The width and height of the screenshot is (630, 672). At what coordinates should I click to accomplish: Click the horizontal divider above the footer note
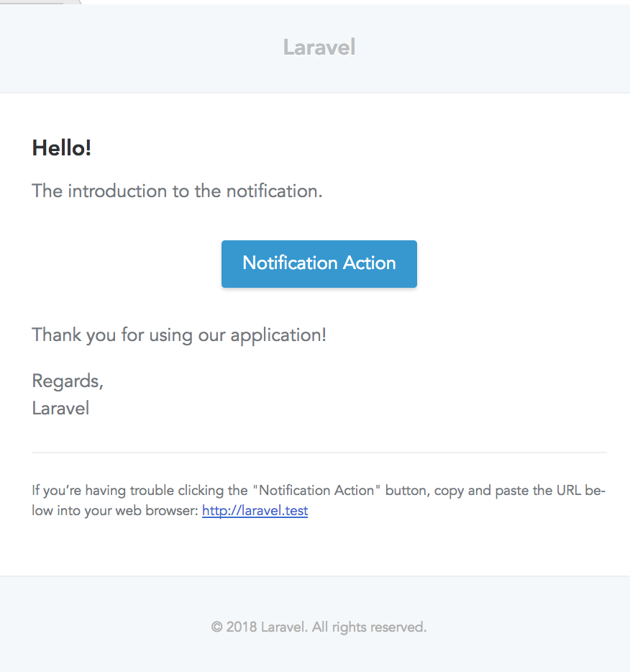(x=319, y=452)
